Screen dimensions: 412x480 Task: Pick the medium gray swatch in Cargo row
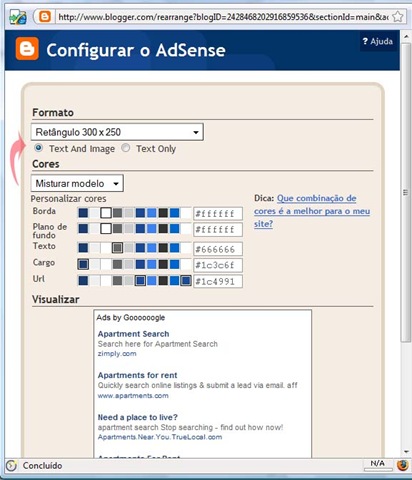click(117, 264)
